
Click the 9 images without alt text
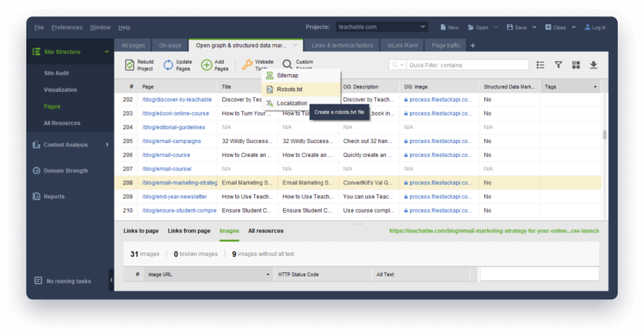point(263,254)
